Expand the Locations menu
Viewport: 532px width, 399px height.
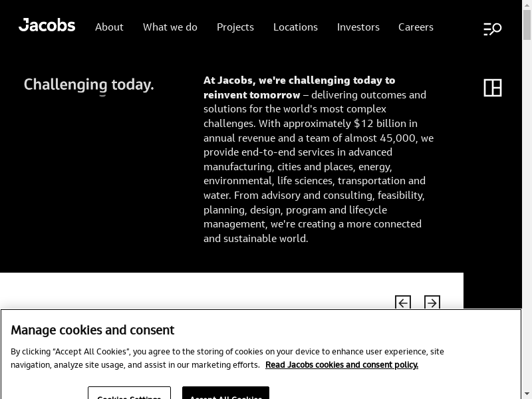point(295,27)
